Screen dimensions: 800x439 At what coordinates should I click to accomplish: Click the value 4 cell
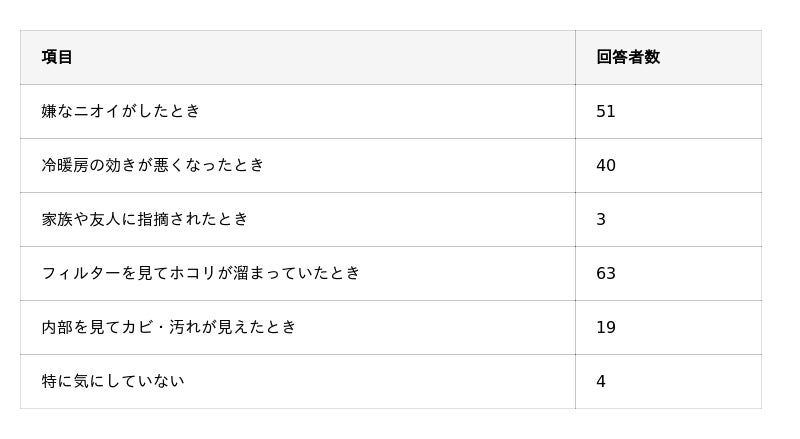tap(601, 381)
